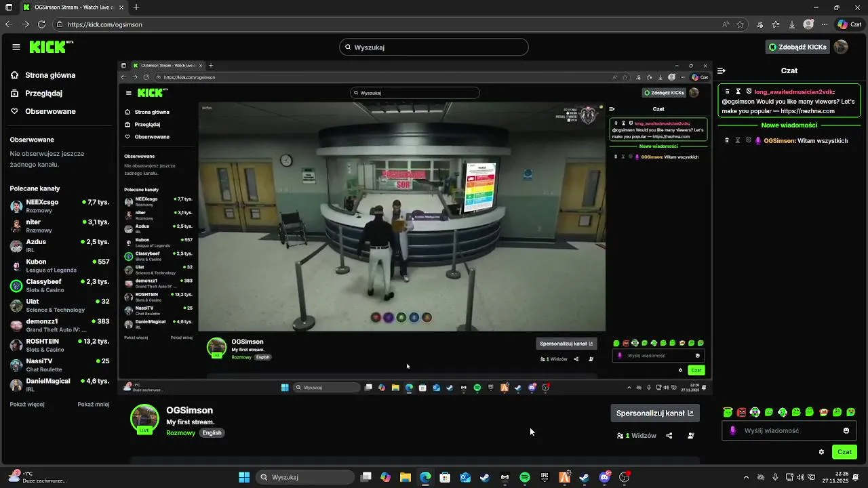Screen dimensions: 868x488
Task: Open ROSHTEIN recommended channel
Action: click(60, 345)
